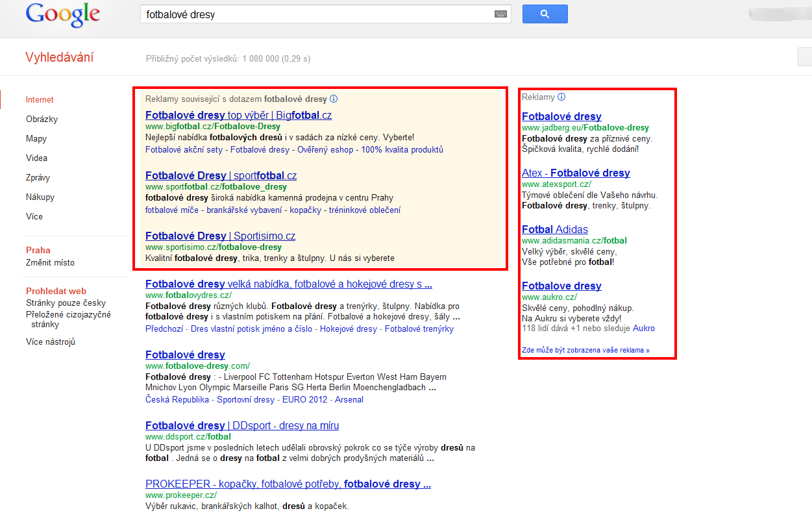
Task: Open the on-screen keyboard icon in search box
Action: click(500, 14)
